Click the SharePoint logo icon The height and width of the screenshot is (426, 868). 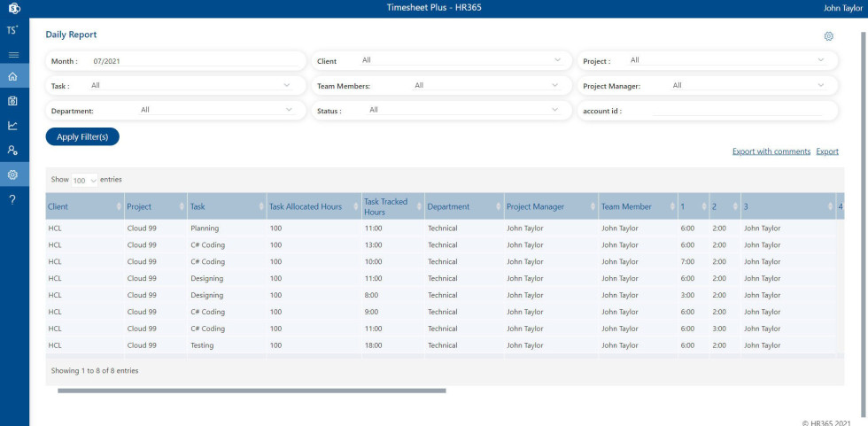(13, 8)
